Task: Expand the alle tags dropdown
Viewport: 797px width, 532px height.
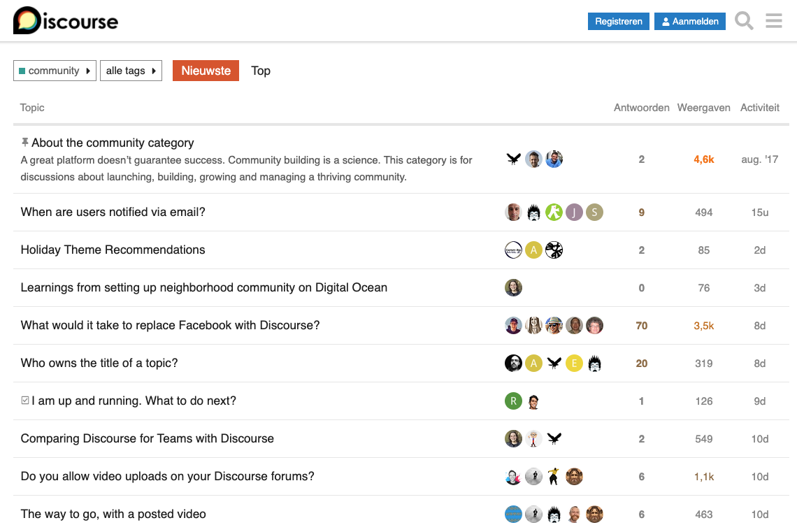Action: (131, 71)
